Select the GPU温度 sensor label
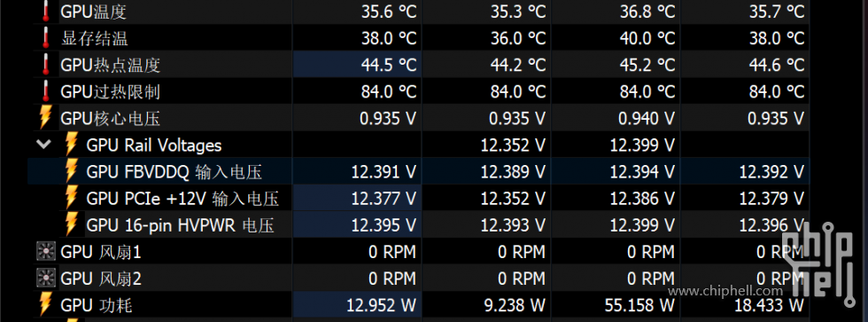 94,11
